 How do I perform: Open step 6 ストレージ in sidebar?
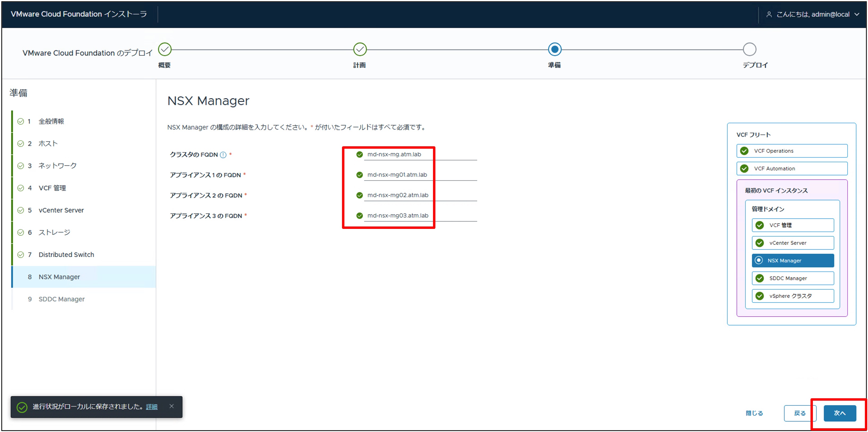[84, 233]
